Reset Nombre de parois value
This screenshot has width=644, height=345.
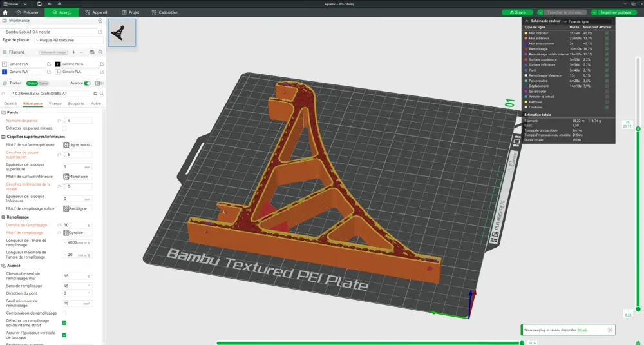point(59,121)
